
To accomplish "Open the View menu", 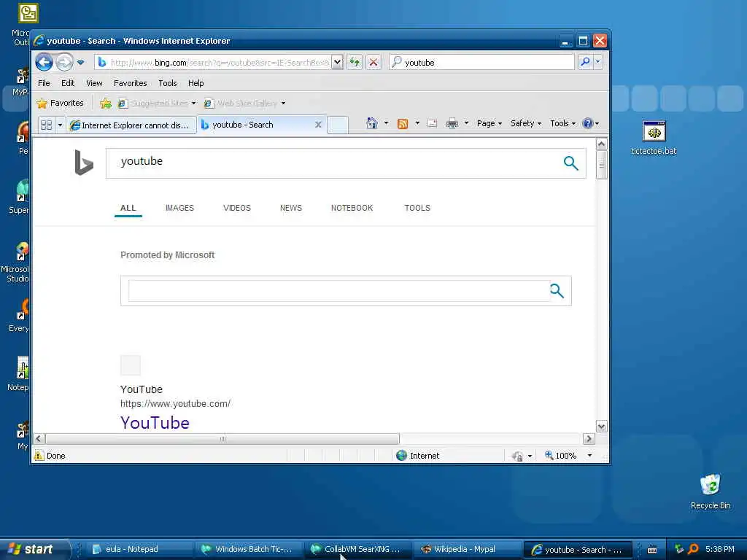I will 94,83.
